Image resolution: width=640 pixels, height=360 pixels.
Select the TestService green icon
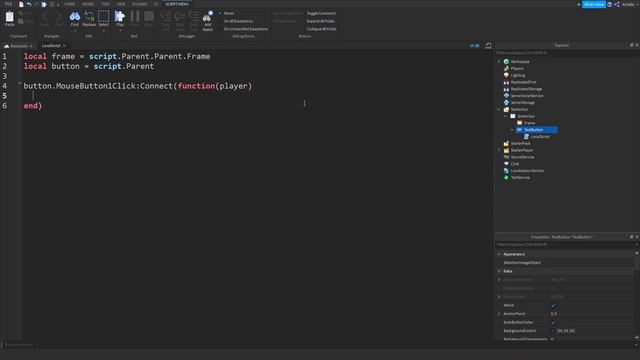[x=506, y=178]
